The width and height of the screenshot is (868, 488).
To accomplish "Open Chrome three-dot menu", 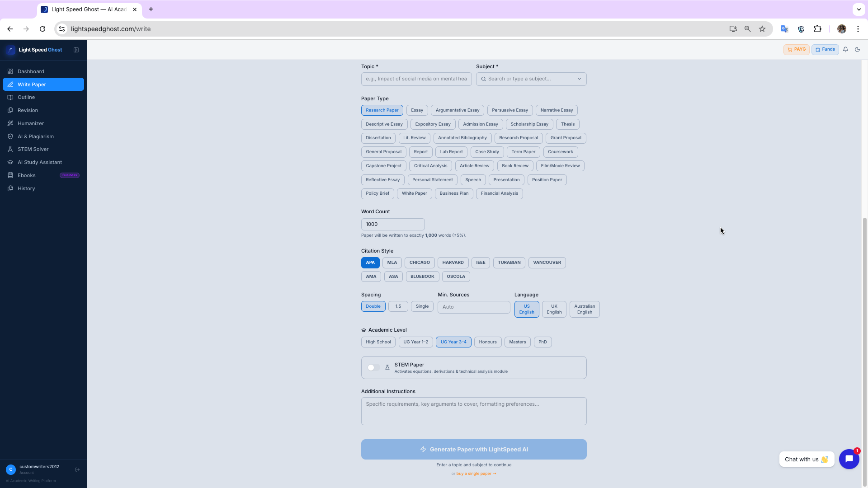I will 858,29.
